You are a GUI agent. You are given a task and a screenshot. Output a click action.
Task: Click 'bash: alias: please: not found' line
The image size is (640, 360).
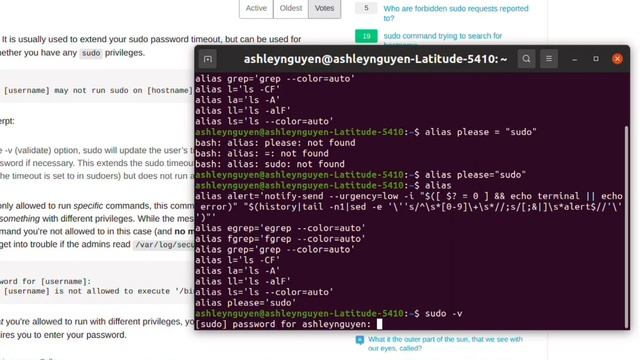275,143
